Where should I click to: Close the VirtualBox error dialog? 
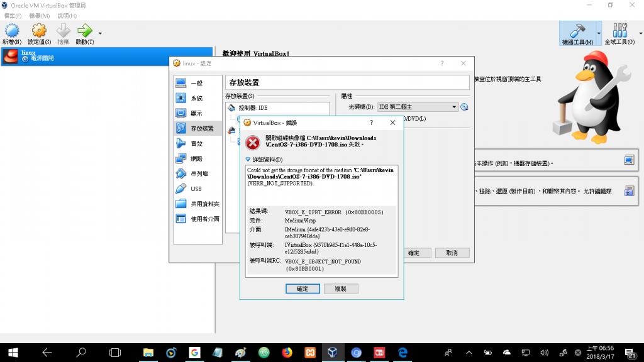pos(392,123)
